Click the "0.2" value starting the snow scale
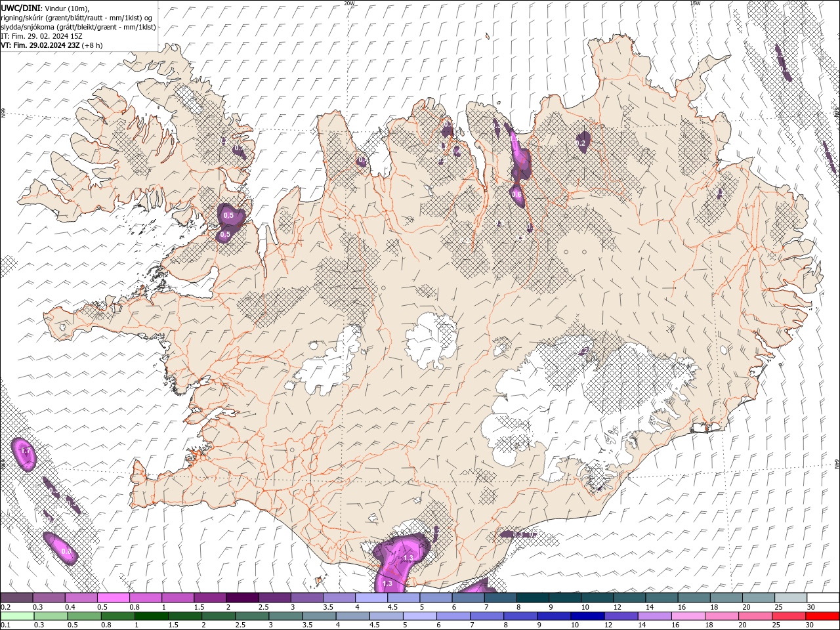Image resolution: width=840 pixels, height=630 pixels. (x=5, y=607)
